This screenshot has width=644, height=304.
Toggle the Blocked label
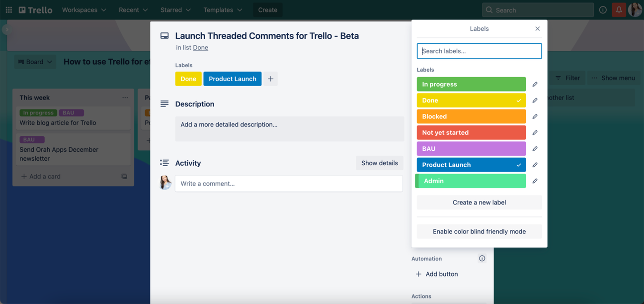coord(471,116)
